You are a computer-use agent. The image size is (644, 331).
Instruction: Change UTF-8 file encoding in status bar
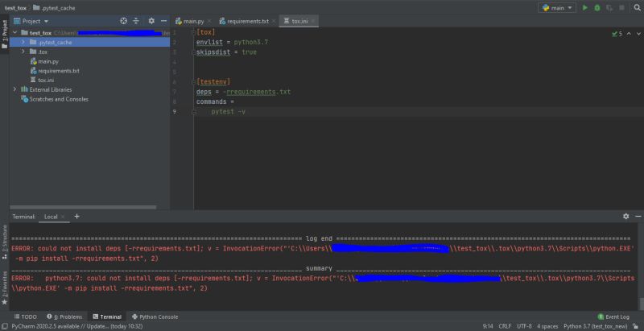(x=524, y=326)
